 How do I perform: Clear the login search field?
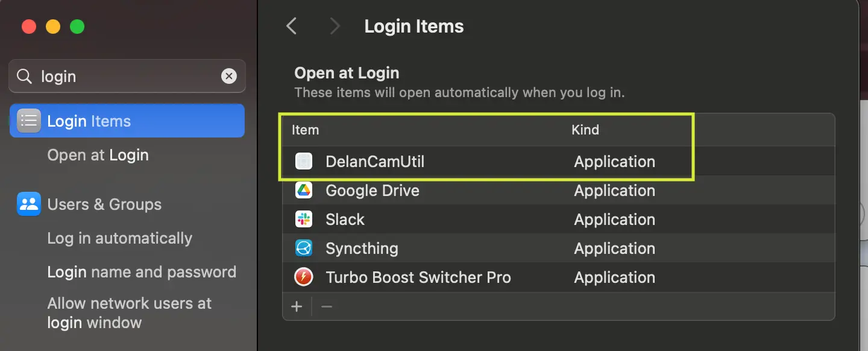point(229,76)
